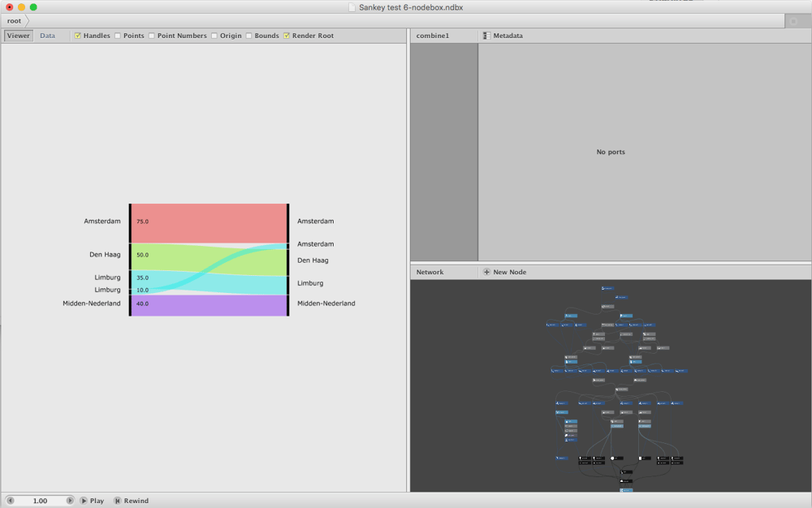
Task: Click the purple Midden-Nederland flow band
Action: 209,305
